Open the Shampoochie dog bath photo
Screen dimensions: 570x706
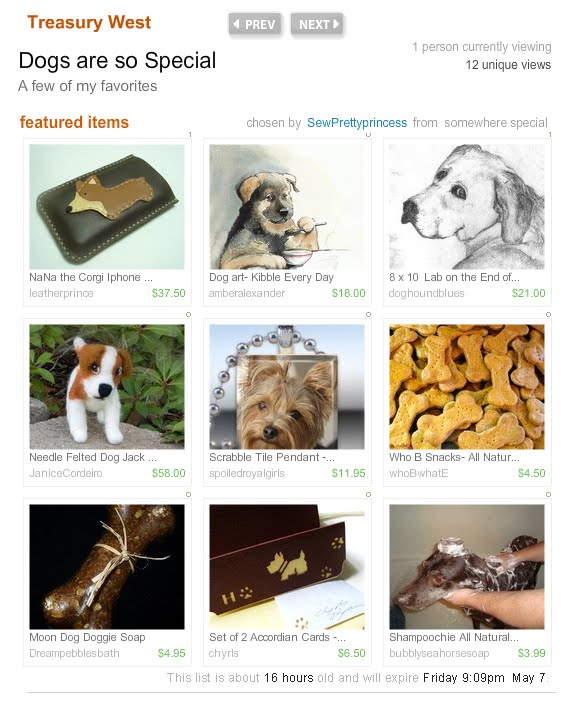point(467,567)
